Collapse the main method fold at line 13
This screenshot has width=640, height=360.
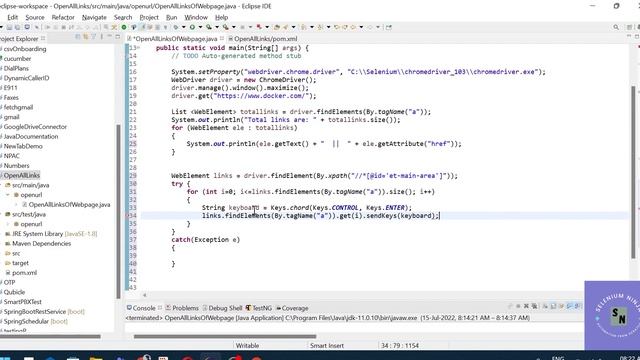tap(138, 48)
